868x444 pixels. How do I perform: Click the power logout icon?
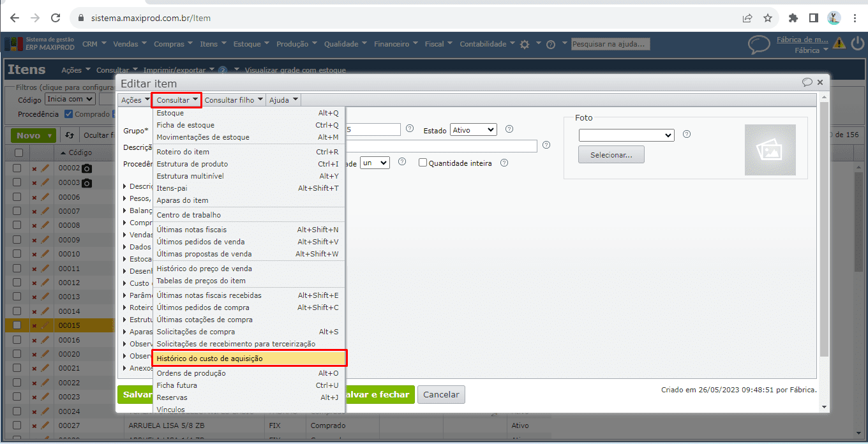857,43
